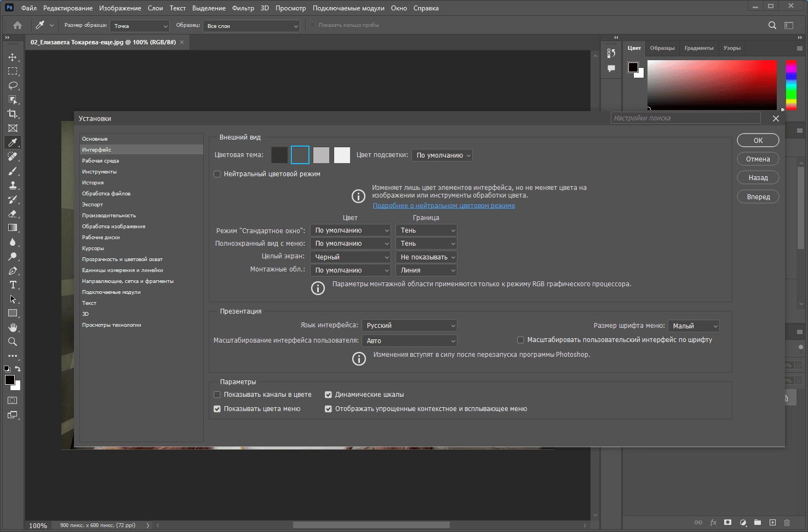Open UI scaling dropdown showing 'Авто'

410,341
